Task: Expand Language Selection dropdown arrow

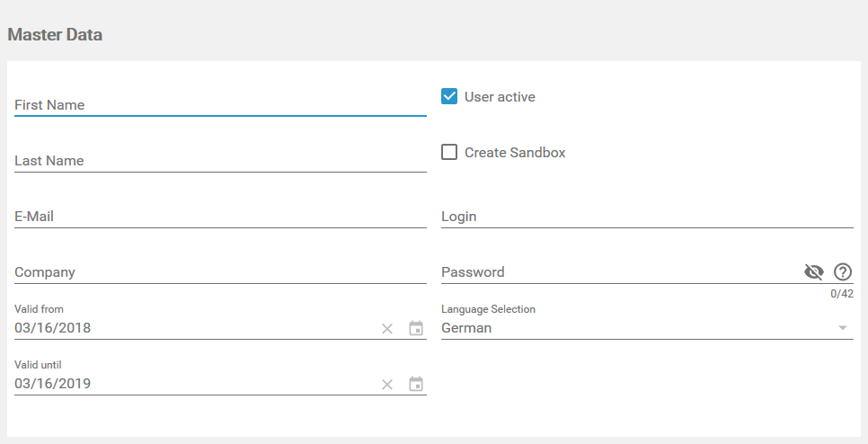Action: coord(843,328)
